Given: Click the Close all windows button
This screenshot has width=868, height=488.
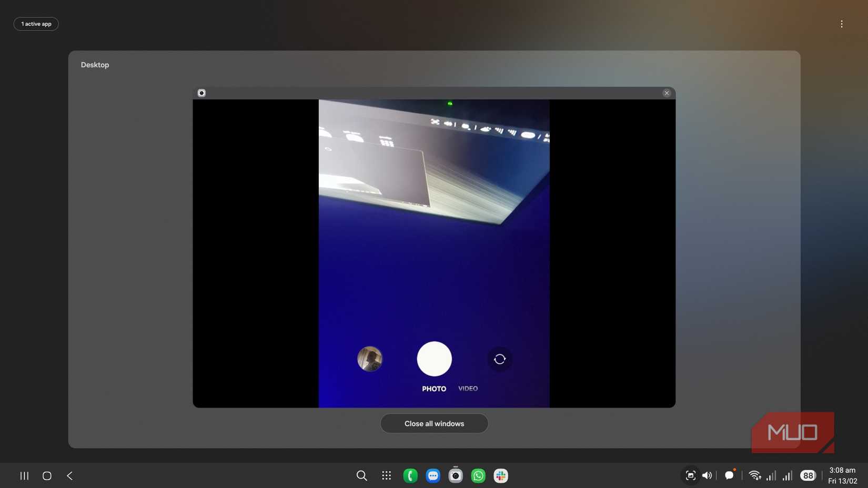Looking at the screenshot, I should pos(434,422).
